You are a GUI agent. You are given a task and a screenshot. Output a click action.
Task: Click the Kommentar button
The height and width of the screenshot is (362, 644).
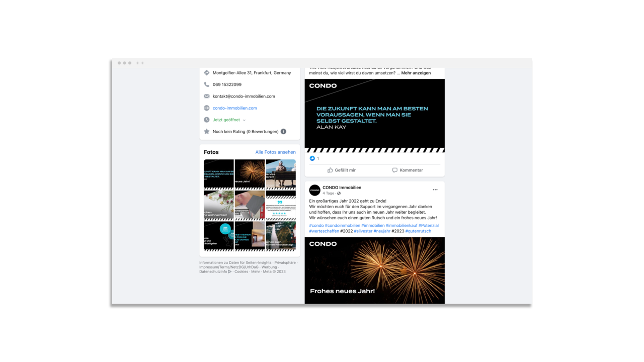(407, 170)
